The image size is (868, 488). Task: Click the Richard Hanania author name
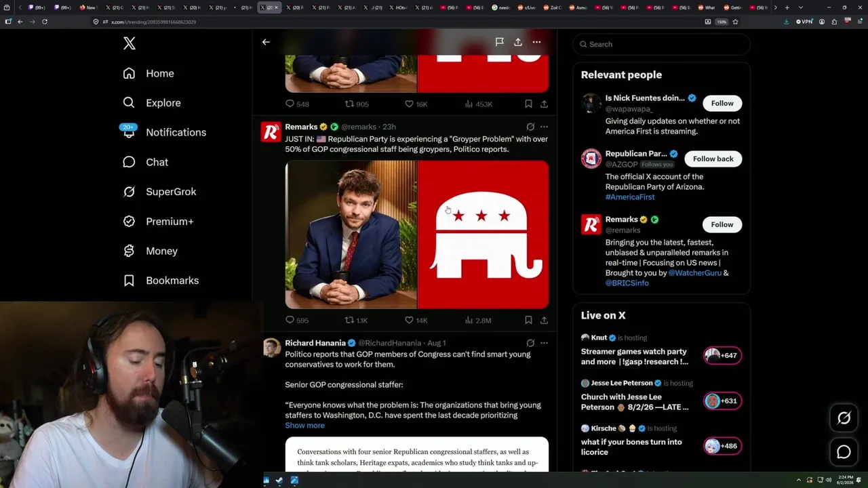(315, 343)
